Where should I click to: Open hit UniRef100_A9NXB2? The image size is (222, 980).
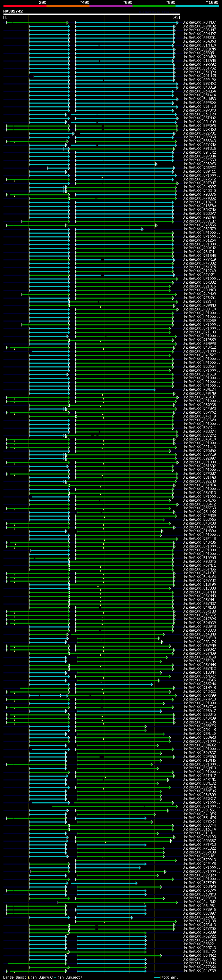click(199, 26)
